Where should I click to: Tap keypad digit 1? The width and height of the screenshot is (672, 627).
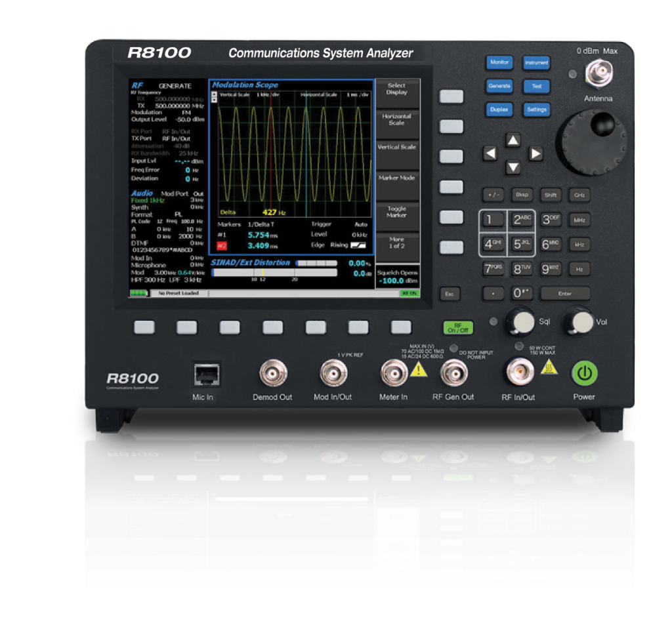point(493,220)
